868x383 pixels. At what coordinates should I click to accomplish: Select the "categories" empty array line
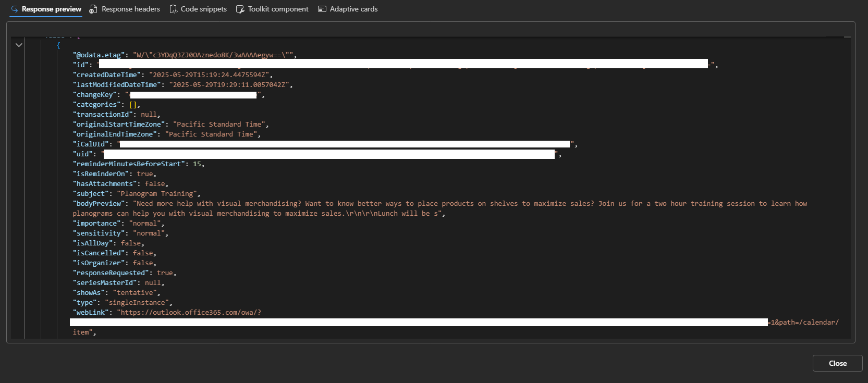click(106, 105)
